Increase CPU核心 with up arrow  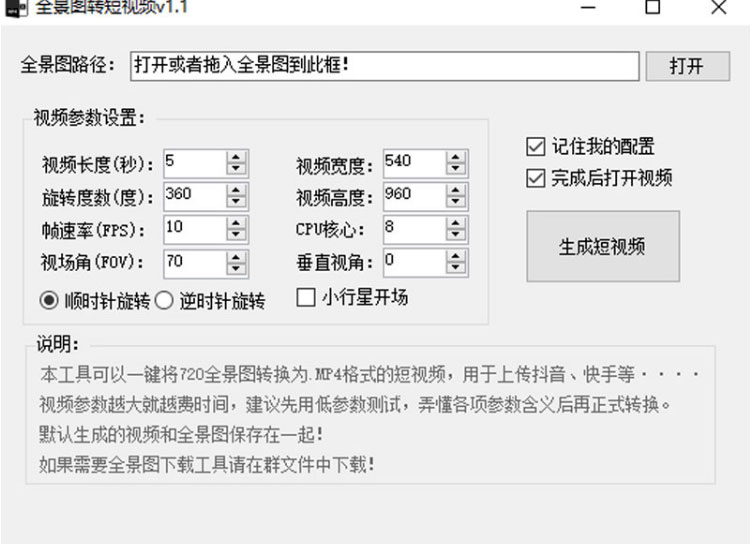pyautogui.click(x=456, y=223)
